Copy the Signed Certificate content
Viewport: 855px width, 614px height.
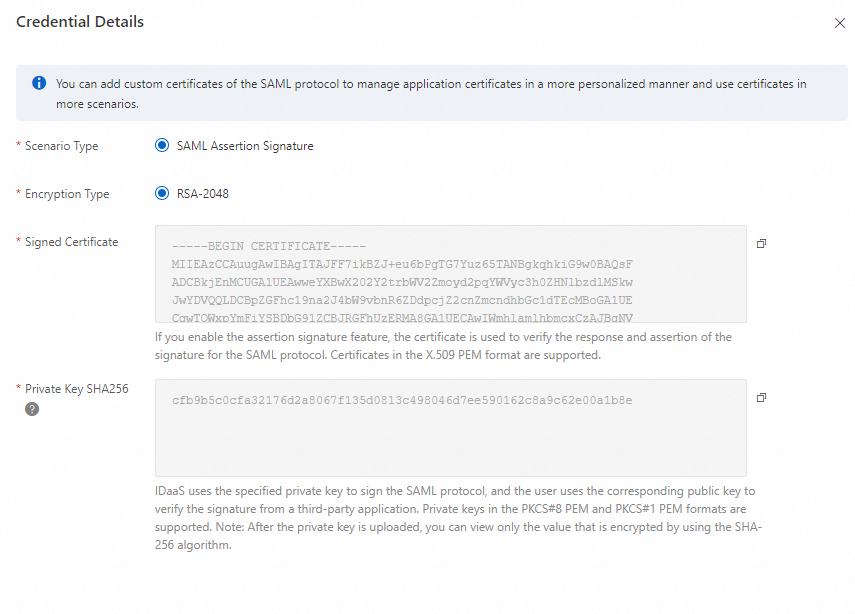pyautogui.click(x=762, y=244)
